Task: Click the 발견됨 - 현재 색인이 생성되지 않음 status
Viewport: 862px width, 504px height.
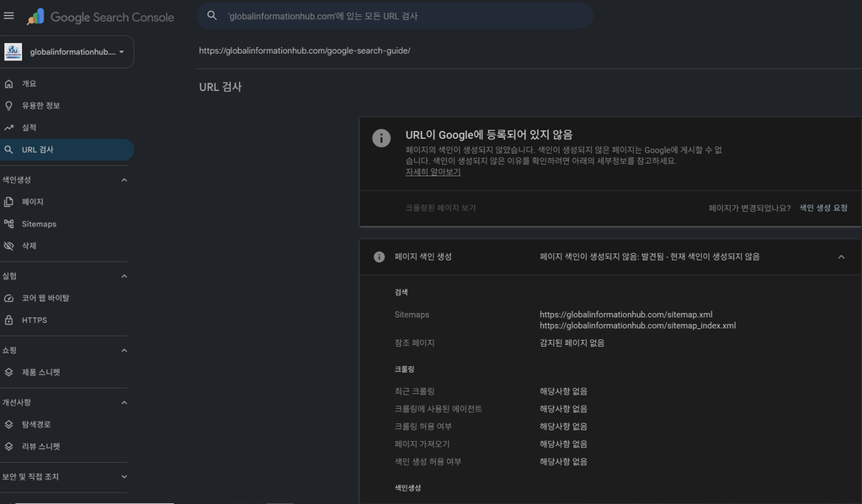Action: point(700,257)
